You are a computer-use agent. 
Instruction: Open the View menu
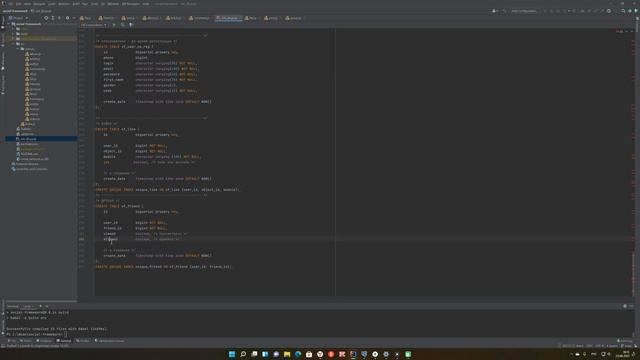[27, 4]
